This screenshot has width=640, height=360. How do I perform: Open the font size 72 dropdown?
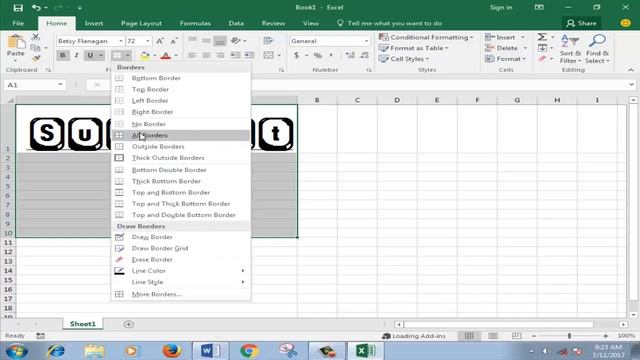147,41
